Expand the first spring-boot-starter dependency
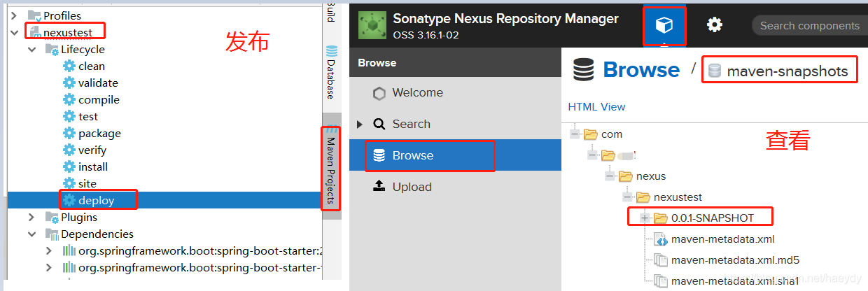 pyautogui.click(x=48, y=250)
